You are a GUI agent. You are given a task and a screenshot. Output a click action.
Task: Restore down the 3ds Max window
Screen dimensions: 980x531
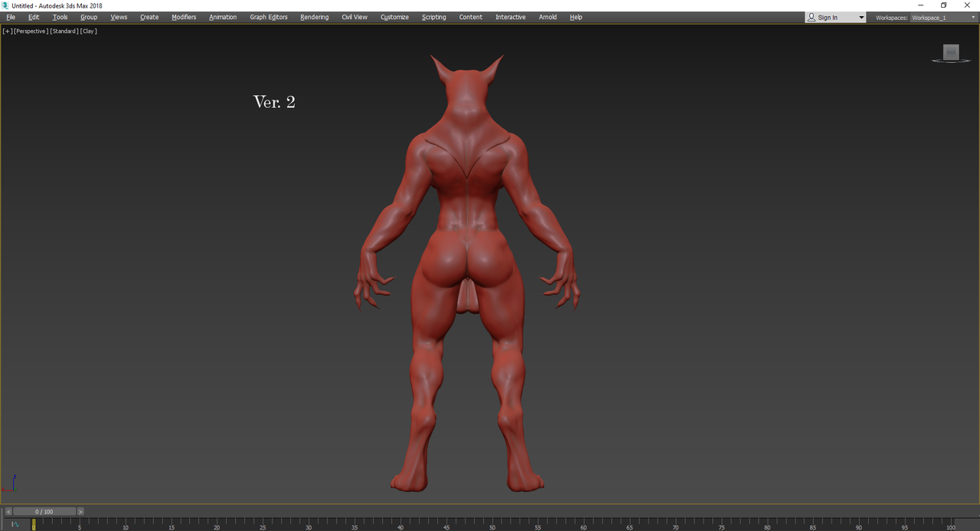tap(943, 5)
